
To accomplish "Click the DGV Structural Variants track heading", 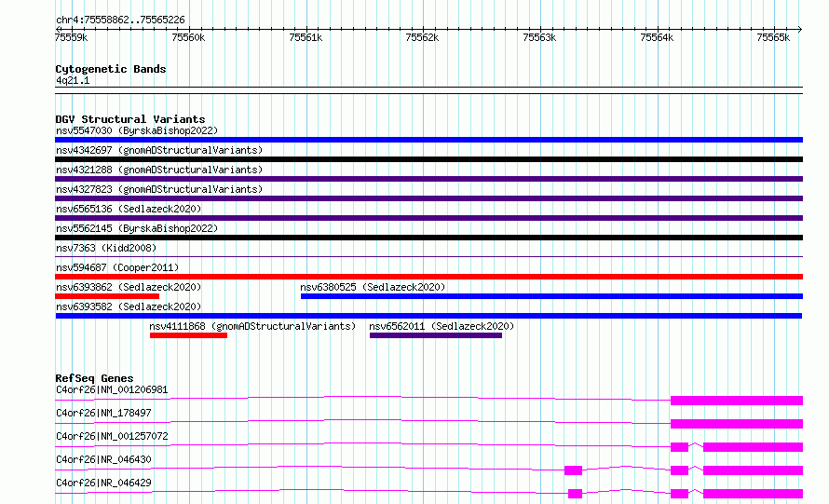I will [130, 119].
